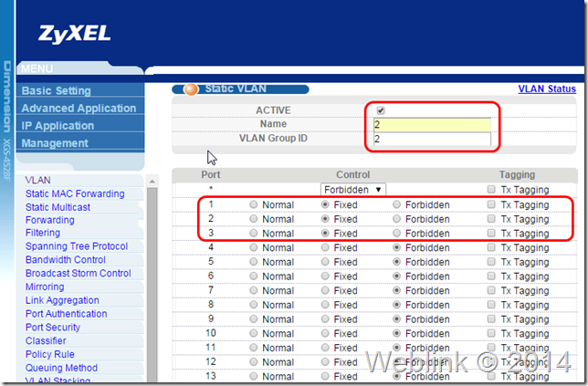Open Broadcast Storm Control link
588x386 pixels.
coord(79,273)
